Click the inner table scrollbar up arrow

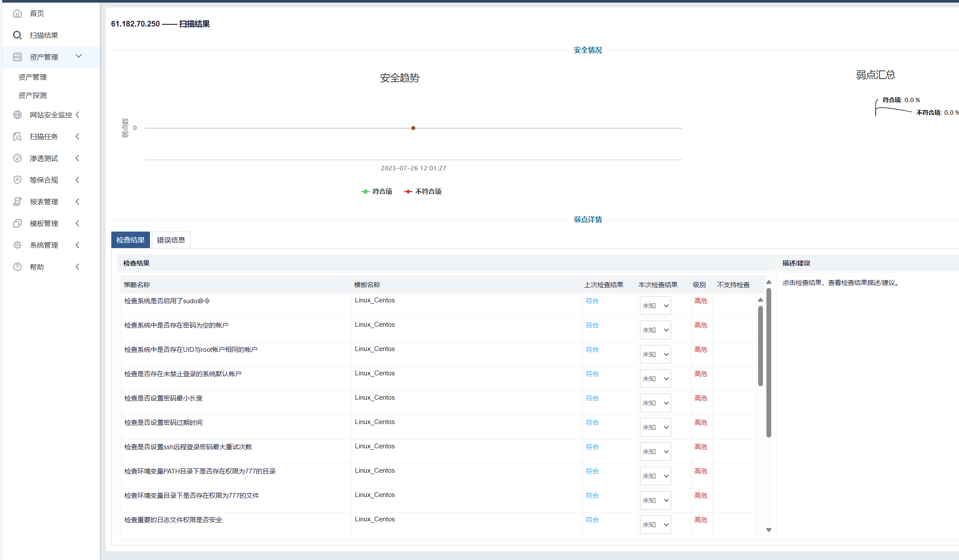pos(760,300)
